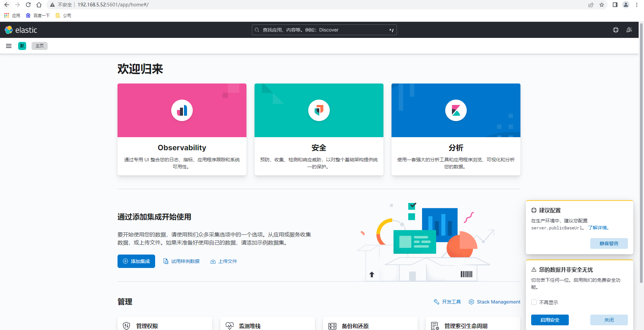Click the storage icon on 备份和还原 card

[332, 326]
